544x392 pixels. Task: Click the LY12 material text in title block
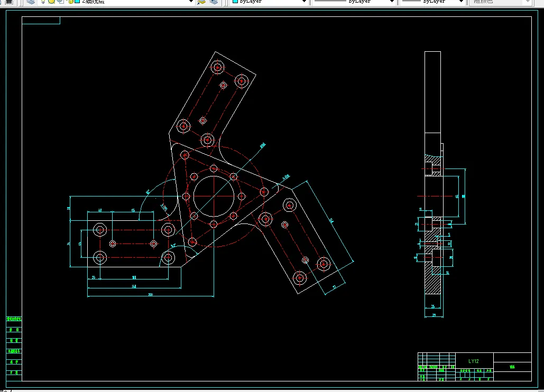tap(474, 361)
